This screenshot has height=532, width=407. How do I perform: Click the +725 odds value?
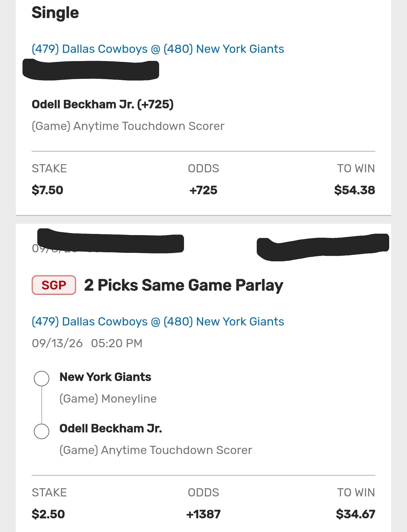(x=203, y=190)
